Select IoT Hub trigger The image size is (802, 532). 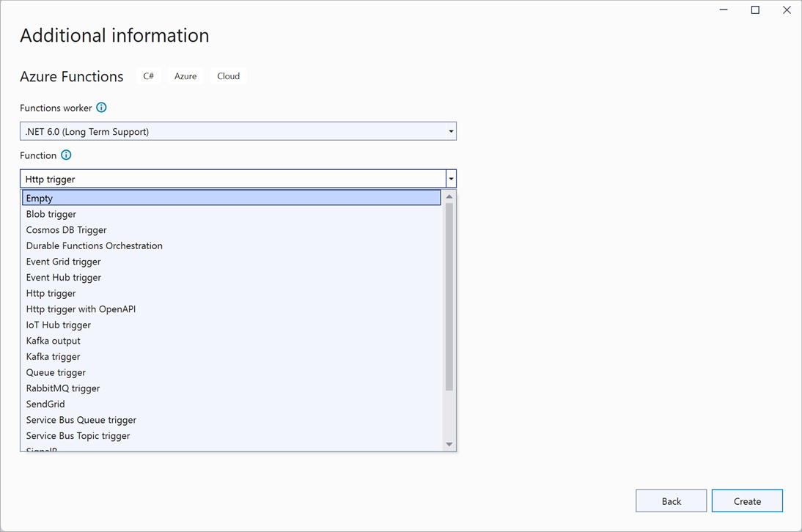pos(59,325)
